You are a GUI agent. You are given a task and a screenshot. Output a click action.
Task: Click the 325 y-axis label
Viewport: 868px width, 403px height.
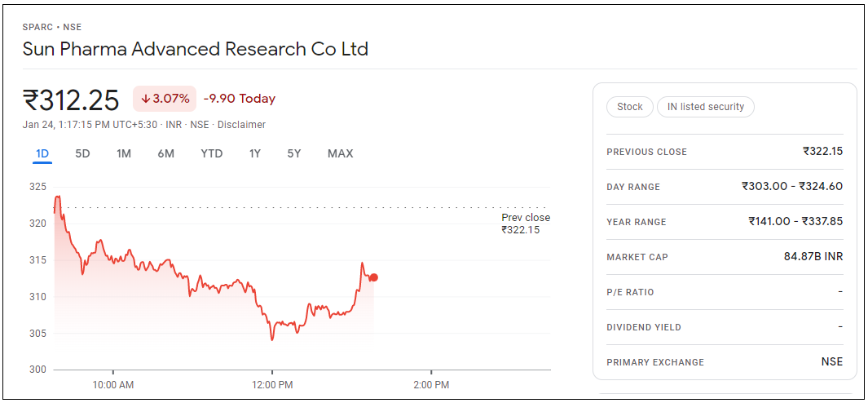pyautogui.click(x=37, y=188)
